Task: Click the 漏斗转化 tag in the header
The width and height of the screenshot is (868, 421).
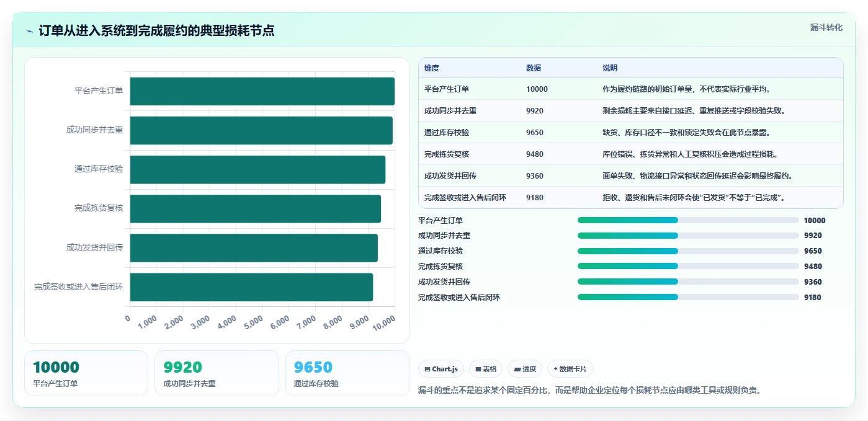Action: point(826,28)
